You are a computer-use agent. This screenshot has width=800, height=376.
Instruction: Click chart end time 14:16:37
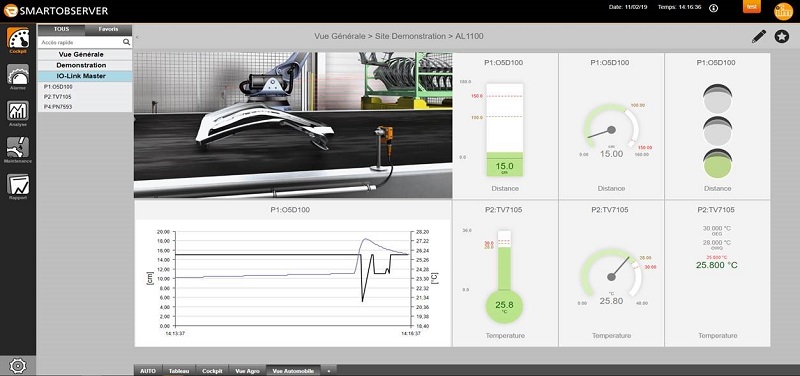(410, 333)
